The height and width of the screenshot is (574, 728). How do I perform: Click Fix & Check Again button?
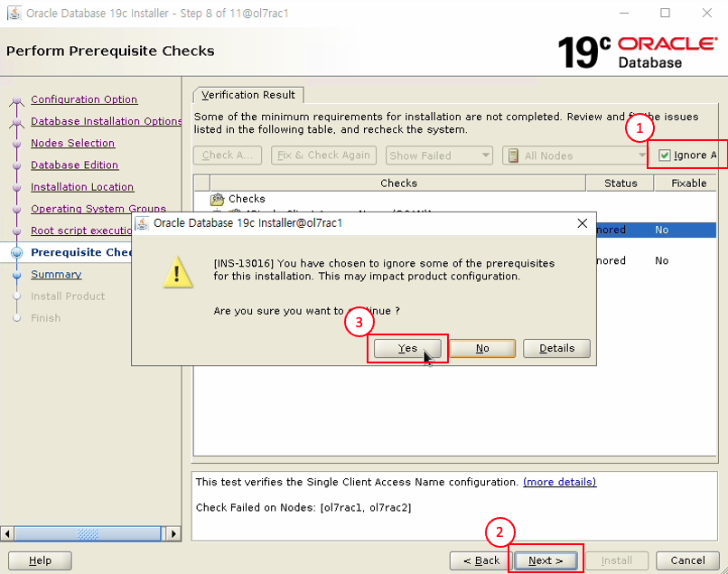coord(323,155)
